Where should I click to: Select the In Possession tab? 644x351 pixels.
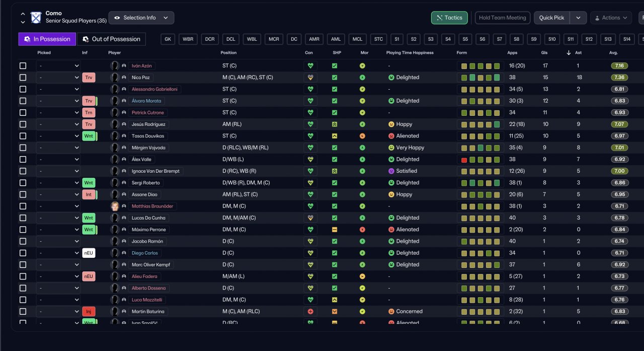coord(47,39)
